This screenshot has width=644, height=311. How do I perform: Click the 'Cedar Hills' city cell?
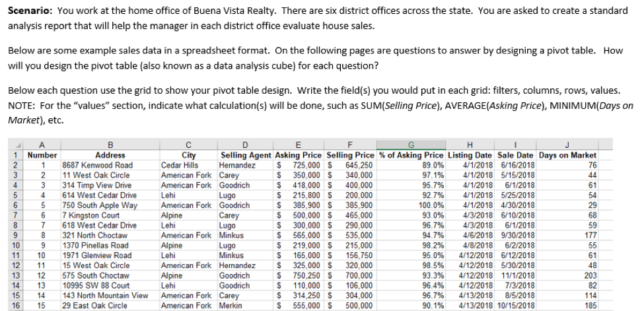(x=188, y=165)
